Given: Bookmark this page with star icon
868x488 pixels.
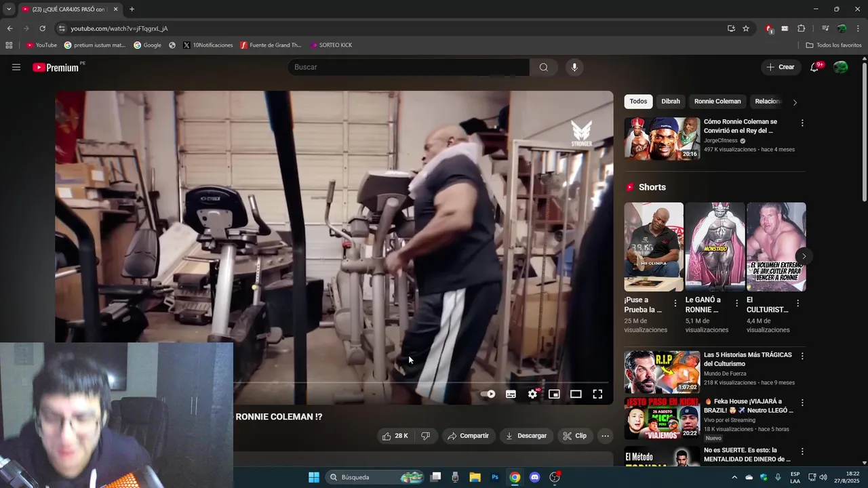Looking at the screenshot, I should 746,28.
